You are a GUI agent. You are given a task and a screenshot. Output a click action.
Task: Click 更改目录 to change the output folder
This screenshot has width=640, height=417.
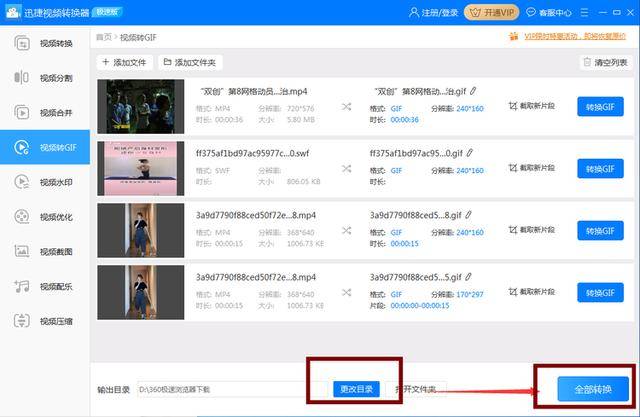(x=356, y=388)
